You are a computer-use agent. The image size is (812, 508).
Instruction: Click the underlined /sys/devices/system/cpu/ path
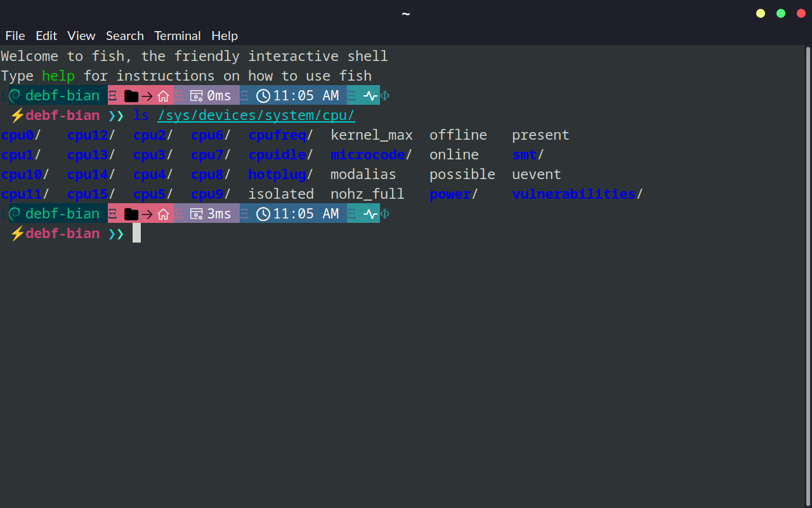point(256,116)
